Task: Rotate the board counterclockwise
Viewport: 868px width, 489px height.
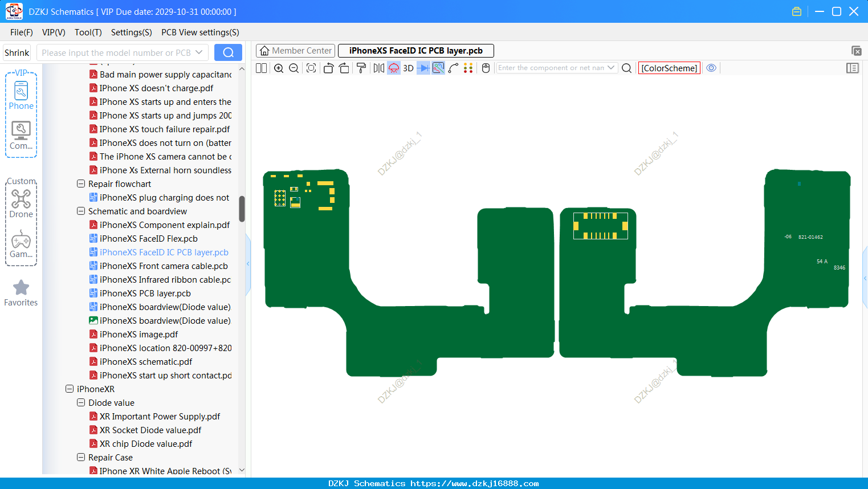Action: point(328,68)
